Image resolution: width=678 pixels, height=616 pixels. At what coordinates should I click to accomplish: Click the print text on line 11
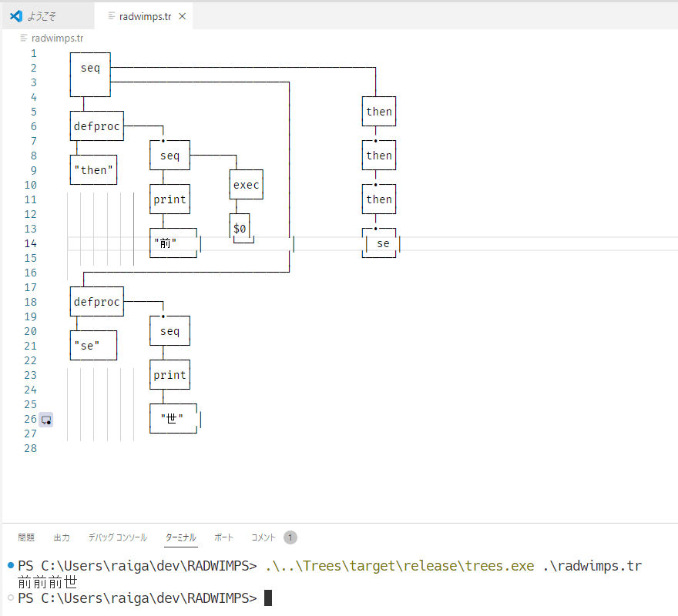pos(169,199)
